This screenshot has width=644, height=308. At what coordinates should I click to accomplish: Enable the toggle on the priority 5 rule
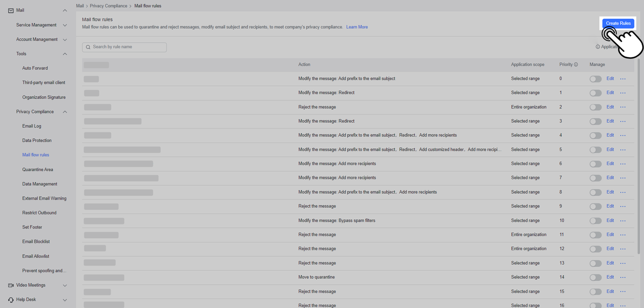click(x=595, y=149)
